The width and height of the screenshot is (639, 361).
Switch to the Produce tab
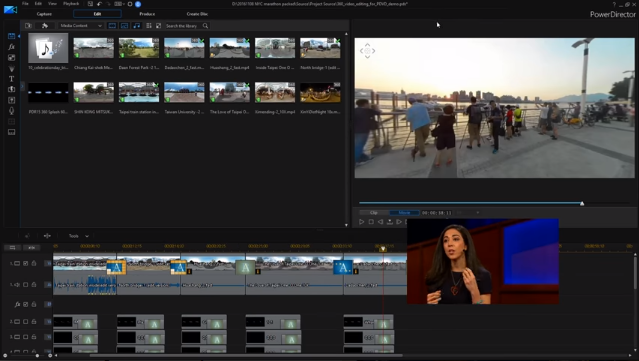tap(147, 14)
